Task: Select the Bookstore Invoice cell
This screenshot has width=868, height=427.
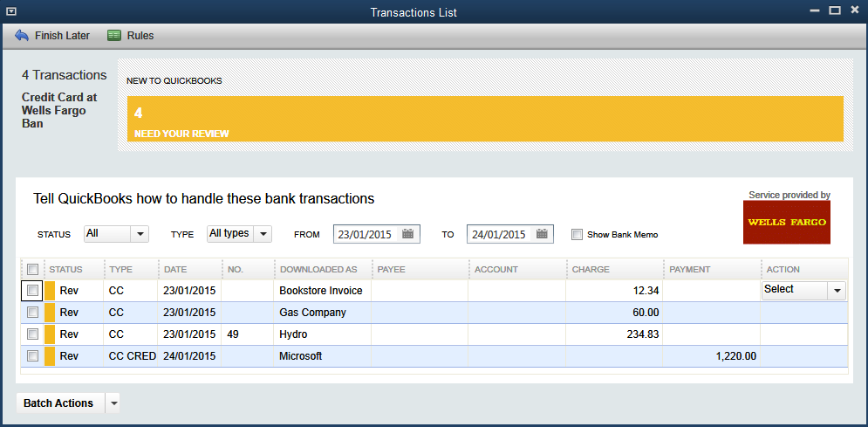Action: click(322, 290)
